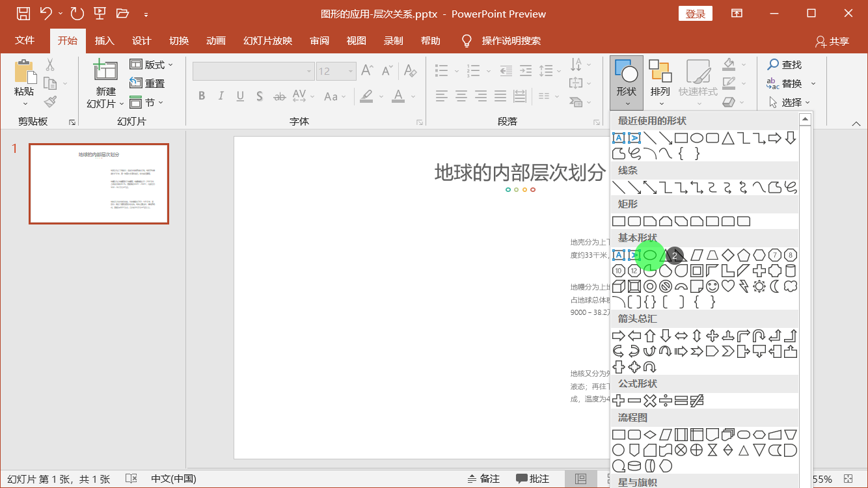Toggle text Shadow S button

(x=259, y=96)
